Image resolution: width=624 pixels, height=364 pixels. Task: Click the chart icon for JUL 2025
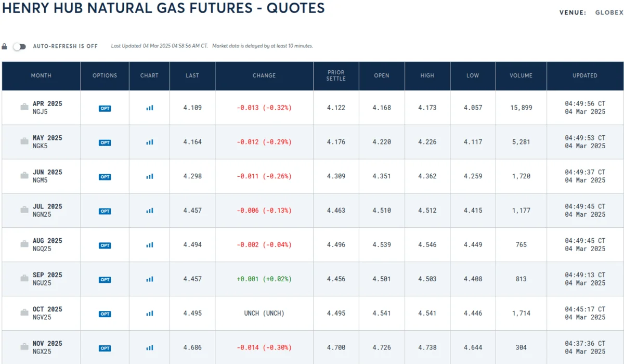pos(149,211)
